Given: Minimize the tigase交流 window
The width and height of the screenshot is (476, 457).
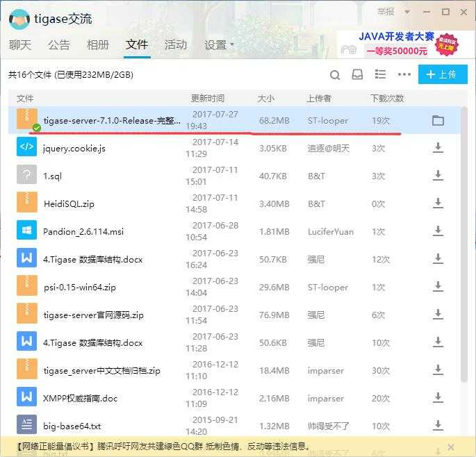Looking at the screenshot, I should click(427, 12).
